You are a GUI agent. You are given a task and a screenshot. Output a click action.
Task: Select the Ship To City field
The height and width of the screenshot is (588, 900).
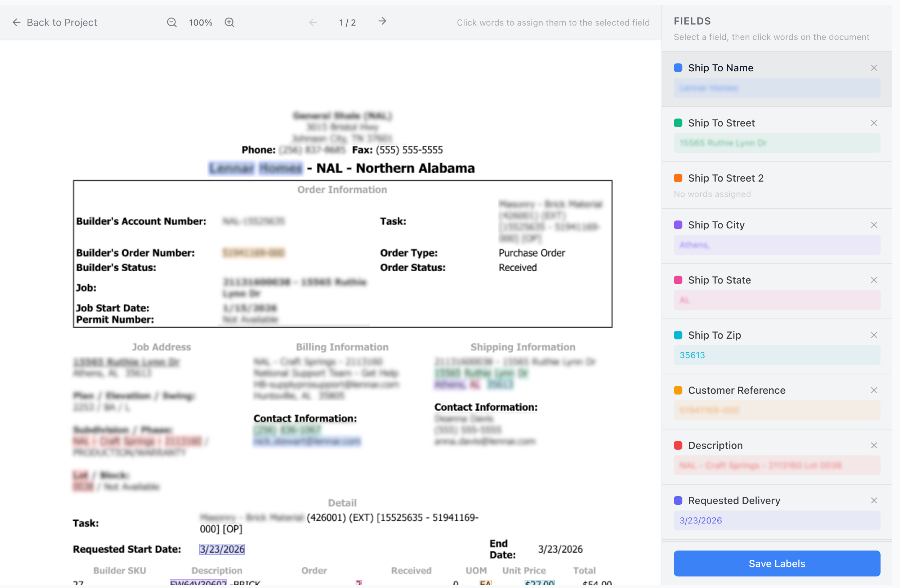pyautogui.click(x=777, y=236)
